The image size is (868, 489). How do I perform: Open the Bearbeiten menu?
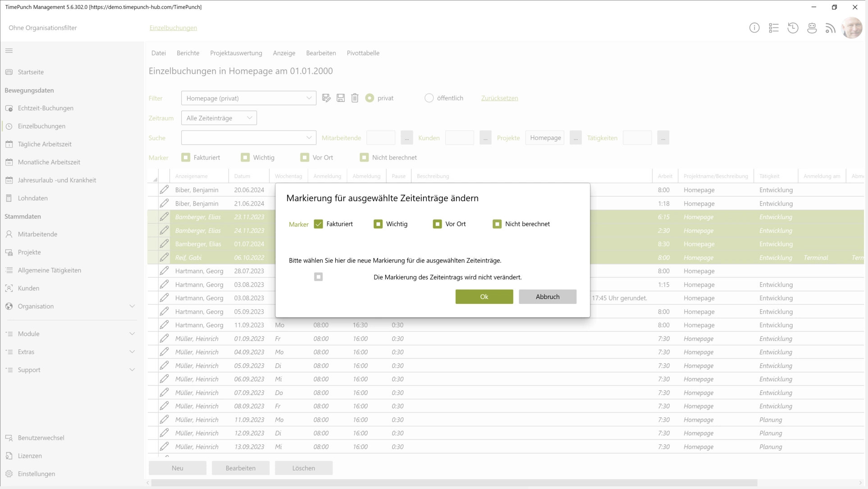pos(321,53)
